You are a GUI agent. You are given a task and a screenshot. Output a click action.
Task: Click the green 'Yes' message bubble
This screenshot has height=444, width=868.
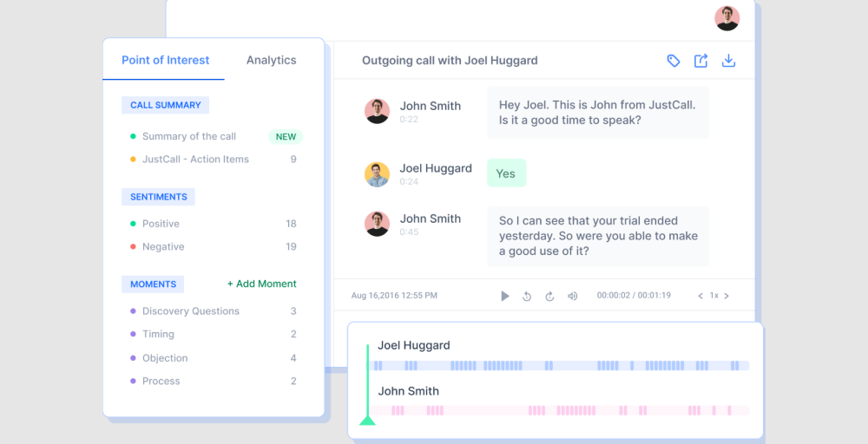507,173
